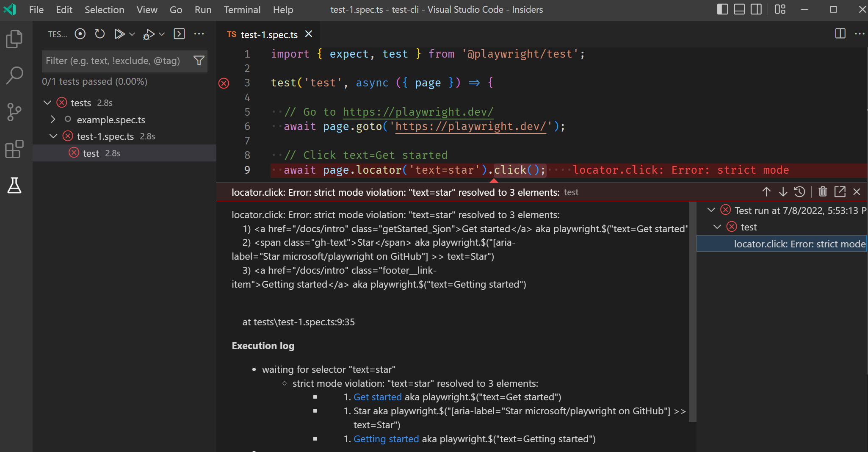Open the Run menu

click(x=203, y=9)
